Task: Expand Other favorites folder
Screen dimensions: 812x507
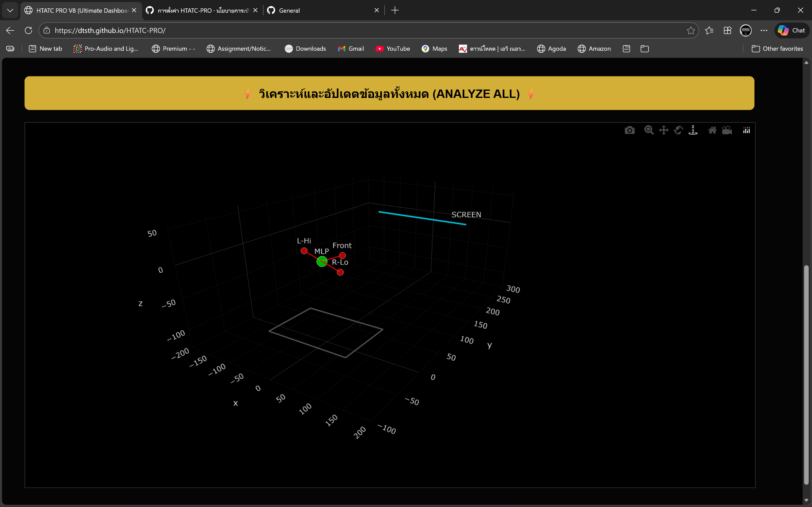Action: (x=777, y=49)
